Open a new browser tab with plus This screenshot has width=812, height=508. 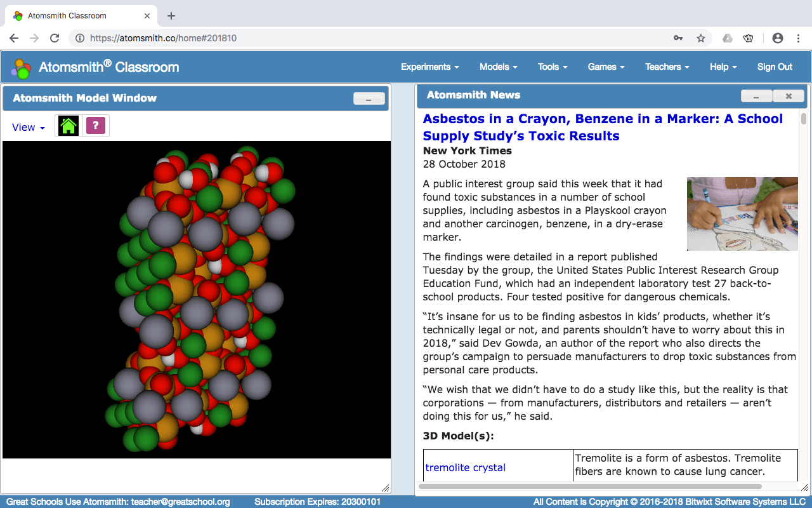pos(171,16)
